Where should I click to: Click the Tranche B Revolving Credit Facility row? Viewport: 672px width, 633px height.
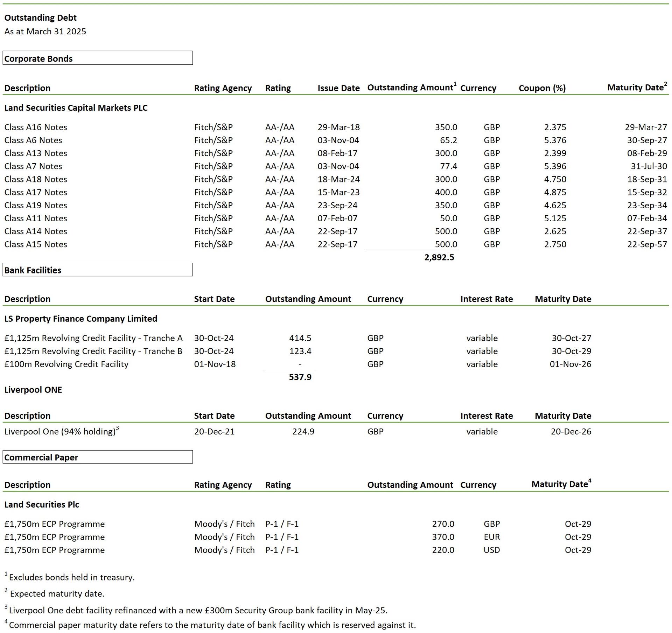coord(93,351)
